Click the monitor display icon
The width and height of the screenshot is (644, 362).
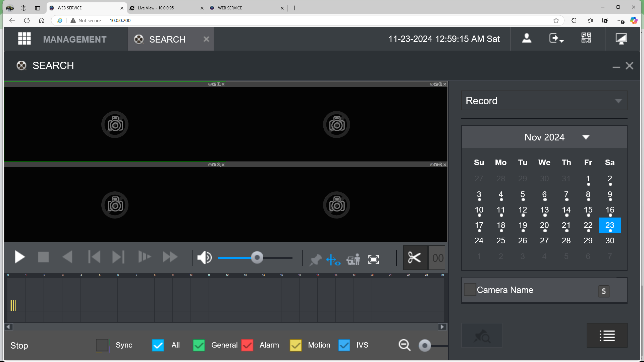pos(621,39)
